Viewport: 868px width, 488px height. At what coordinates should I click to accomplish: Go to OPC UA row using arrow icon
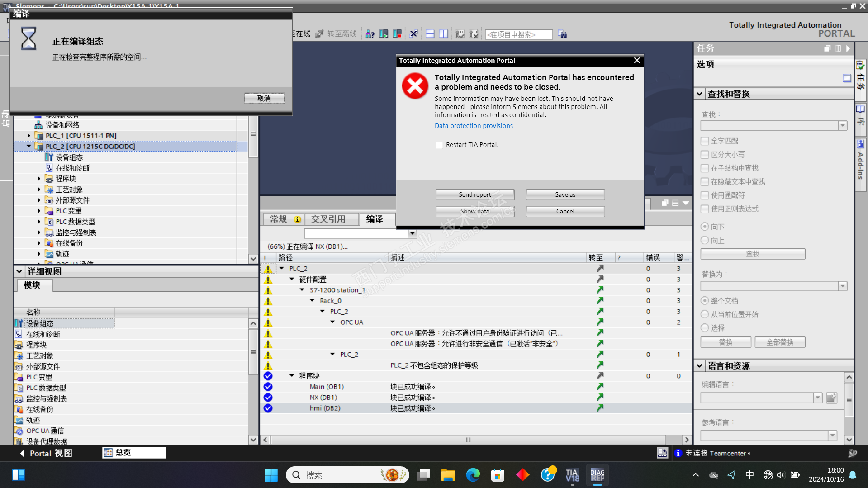tap(600, 322)
